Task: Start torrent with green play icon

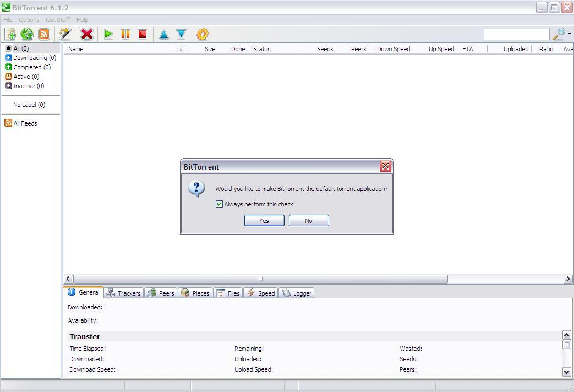Action: pyautogui.click(x=108, y=35)
